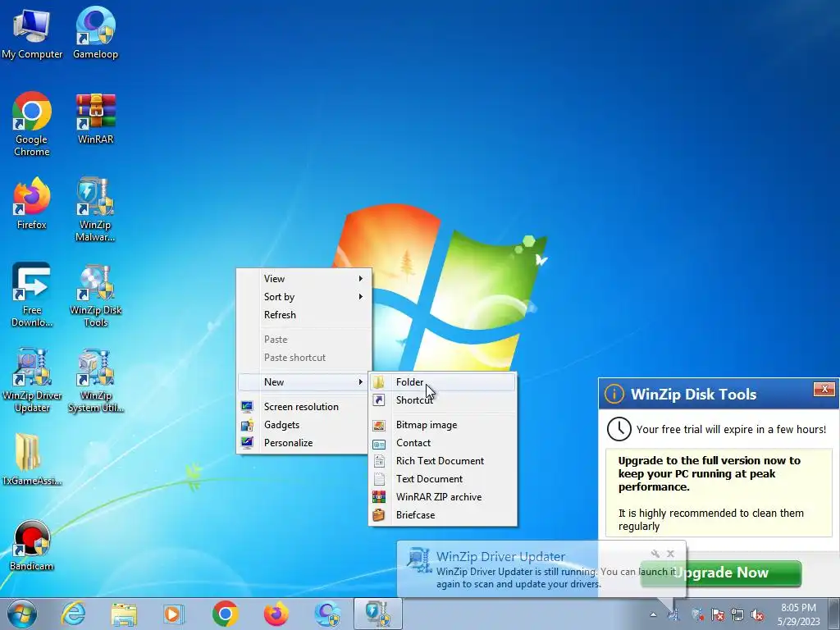Choose Refresh from the context menu
The image size is (840, 630).
tap(304, 315)
